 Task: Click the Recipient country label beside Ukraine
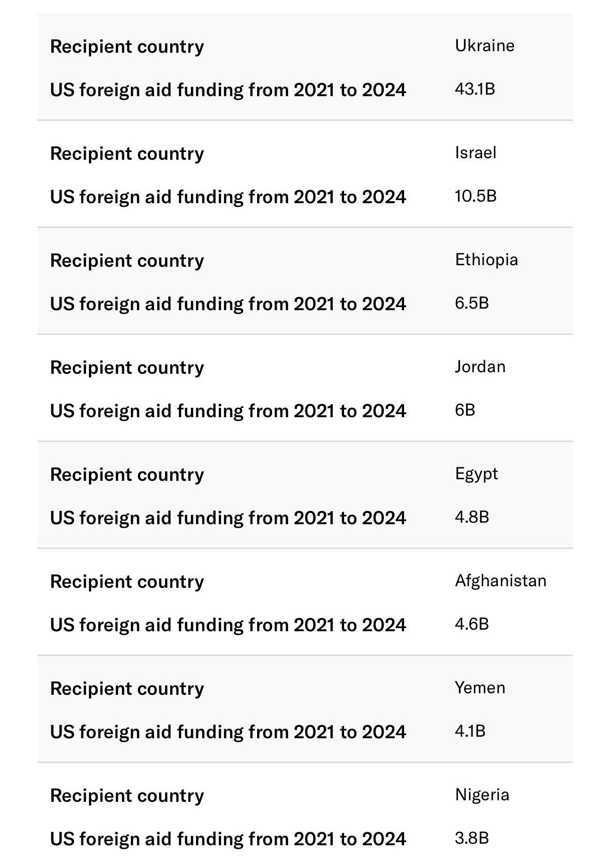[x=127, y=47]
